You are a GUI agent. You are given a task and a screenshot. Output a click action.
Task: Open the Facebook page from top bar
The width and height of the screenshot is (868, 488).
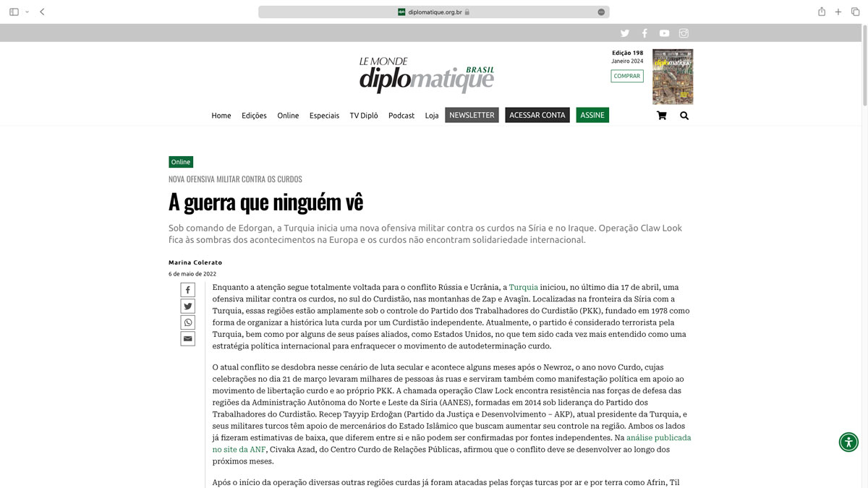(644, 33)
